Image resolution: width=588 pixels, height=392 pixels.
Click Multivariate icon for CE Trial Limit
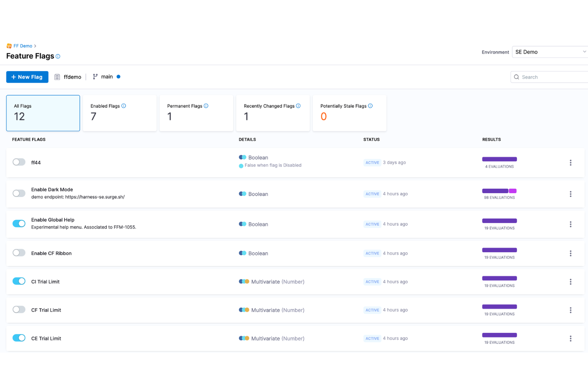244,338
